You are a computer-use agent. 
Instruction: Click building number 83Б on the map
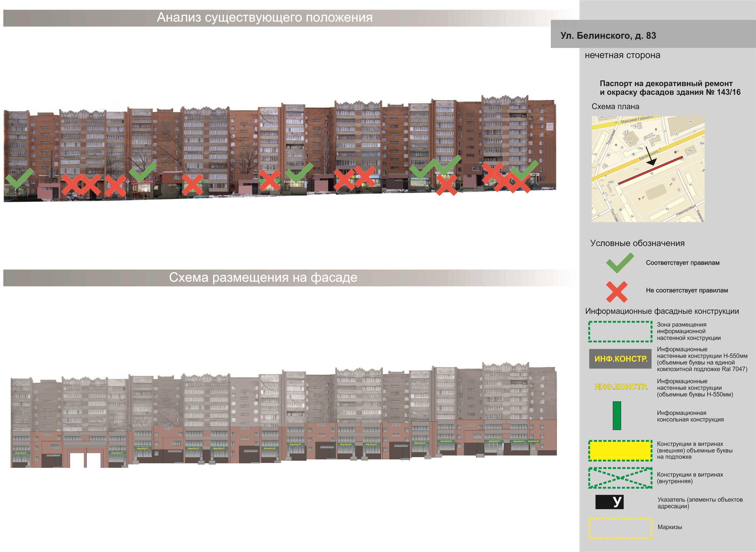click(x=611, y=182)
